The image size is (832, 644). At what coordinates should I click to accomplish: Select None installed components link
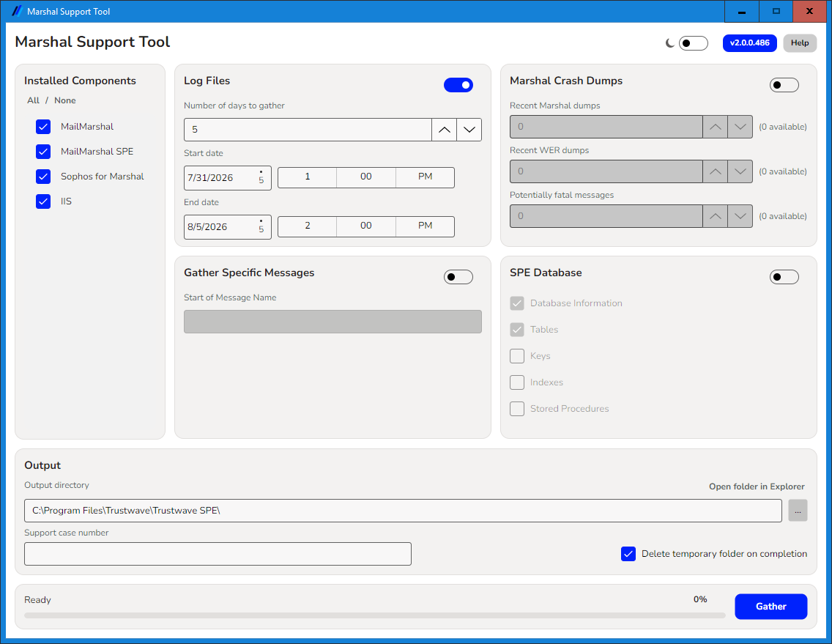pyautogui.click(x=64, y=100)
